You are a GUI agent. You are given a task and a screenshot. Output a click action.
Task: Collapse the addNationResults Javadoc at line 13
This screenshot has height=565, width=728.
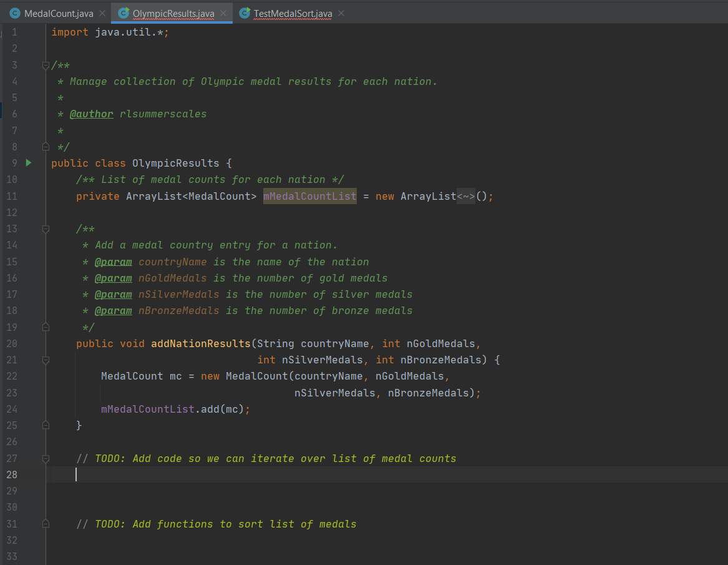coord(46,229)
